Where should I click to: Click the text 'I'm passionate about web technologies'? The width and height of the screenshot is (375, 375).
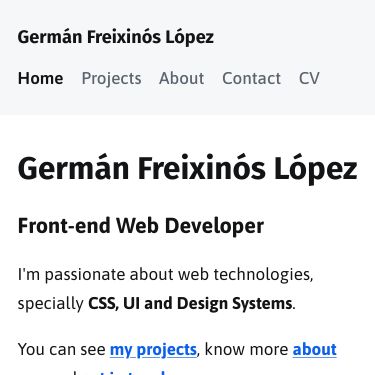[x=165, y=275]
